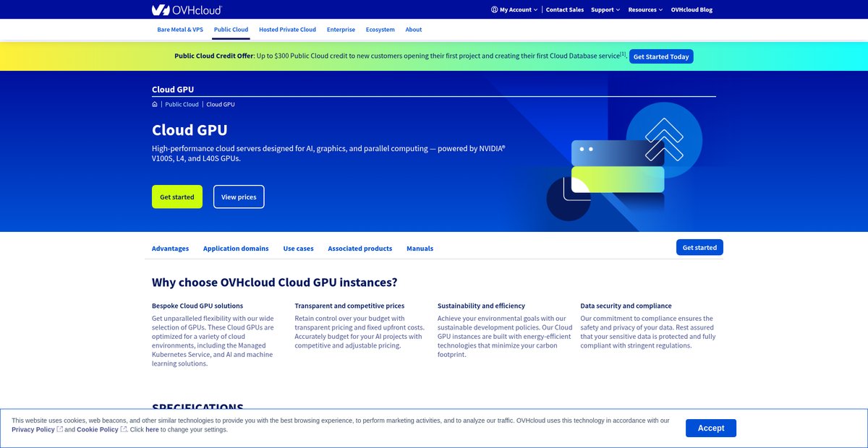Click 'Bespoke Cloud GPU solutions' heading
Image resolution: width=868 pixels, height=448 pixels.
click(x=197, y=306)
